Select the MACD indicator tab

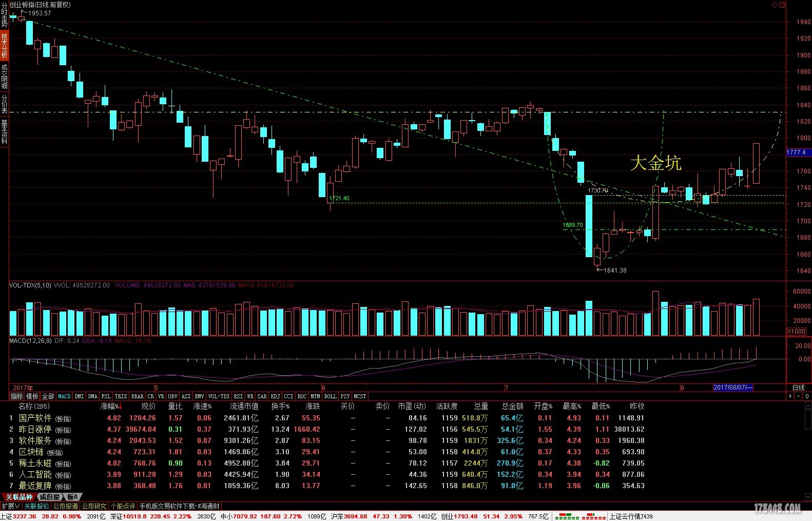65,396
